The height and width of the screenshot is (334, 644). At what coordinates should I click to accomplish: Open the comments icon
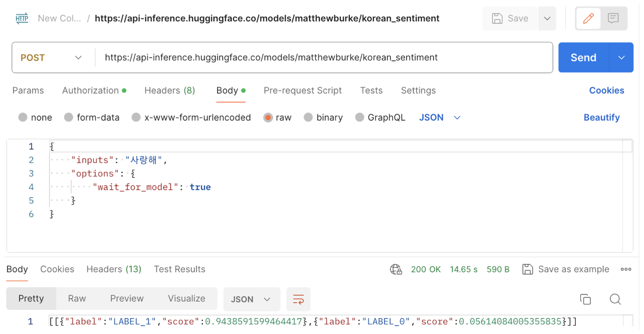coord(613,19)
